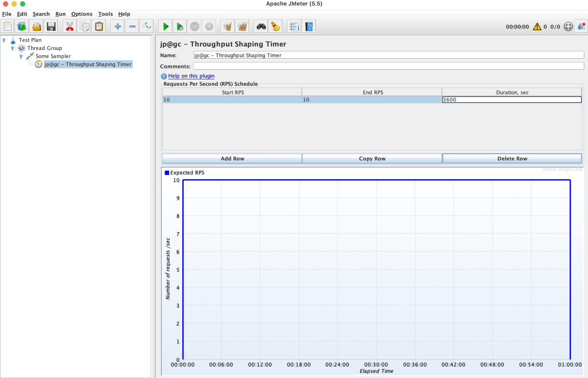Select Thread Group in the tree
Image resolution: width=588 pixels, height=378 pixels.
tap(45, 48)
